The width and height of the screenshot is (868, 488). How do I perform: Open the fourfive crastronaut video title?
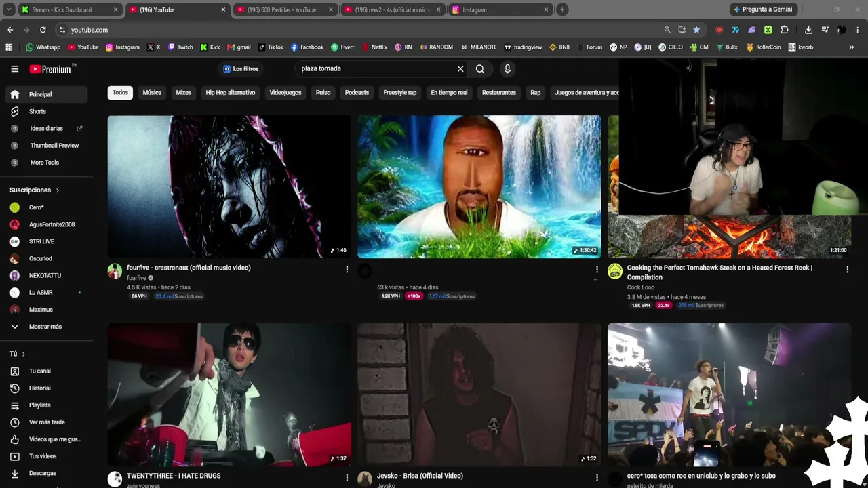(189, 268)
